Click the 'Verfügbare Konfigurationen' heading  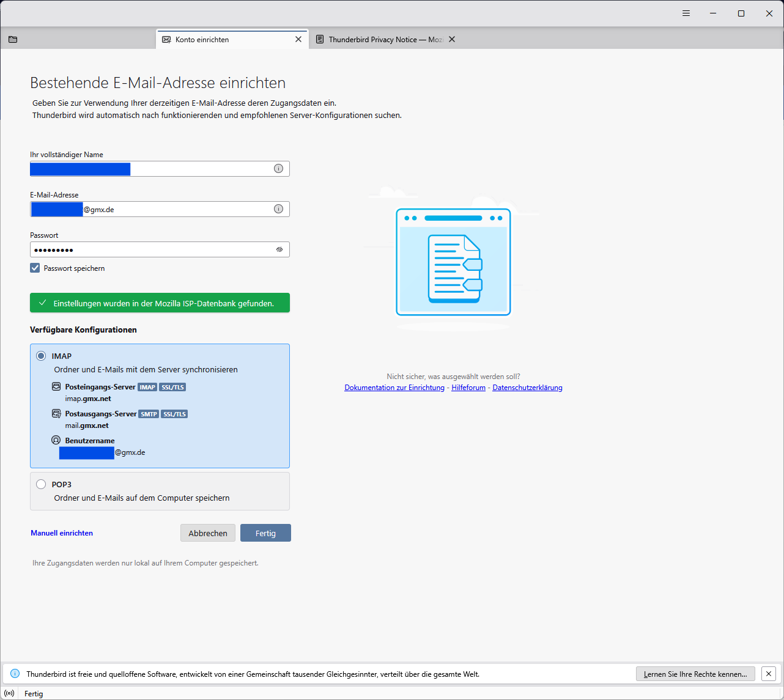tap(83, 330)
